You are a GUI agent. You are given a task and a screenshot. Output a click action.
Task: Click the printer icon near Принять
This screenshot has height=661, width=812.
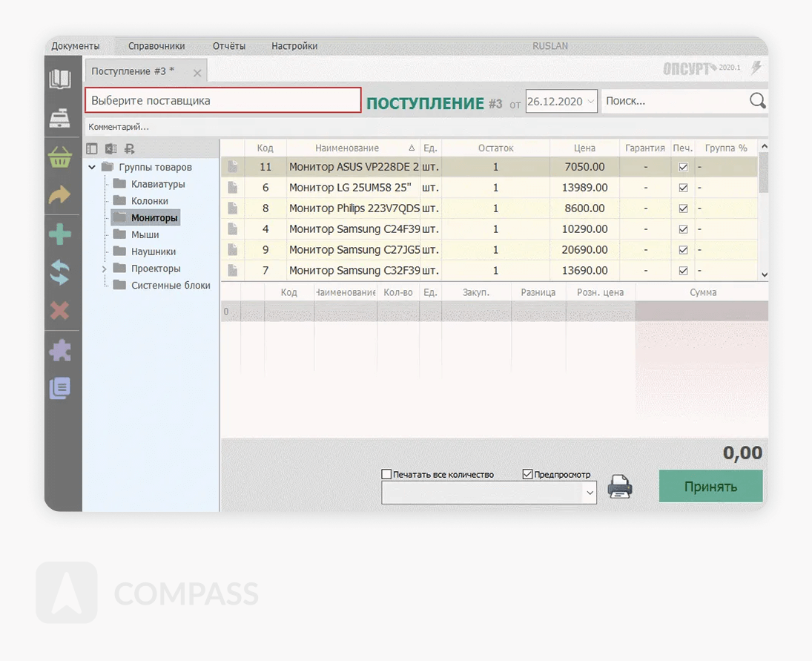coord(620,487)
